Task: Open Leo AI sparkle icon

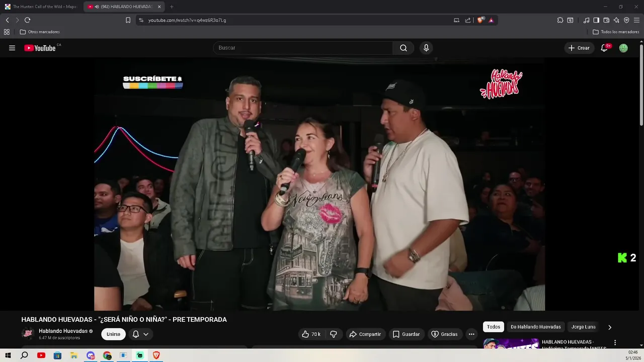Action: (x=616, y=20)
